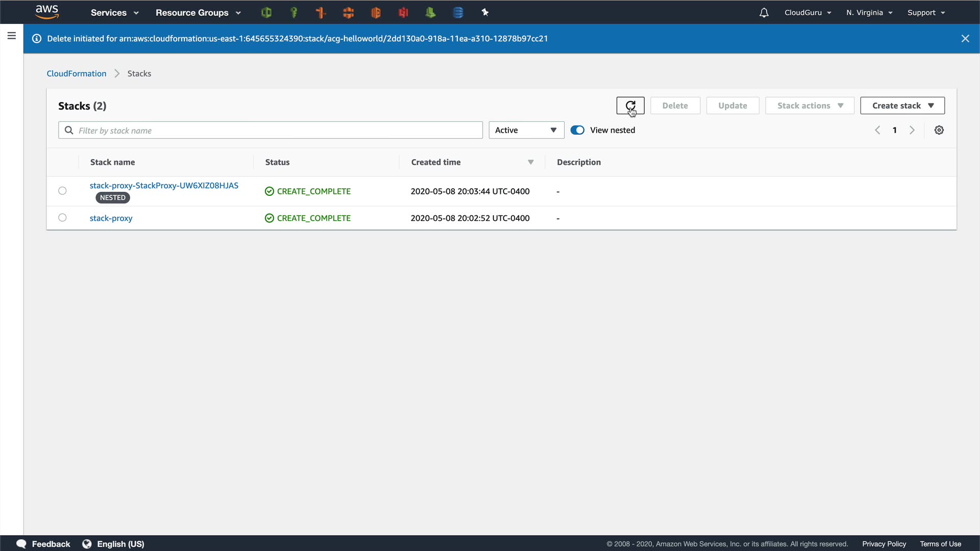Go to the CloudFormation breadcrumb link

click(77, 73)
